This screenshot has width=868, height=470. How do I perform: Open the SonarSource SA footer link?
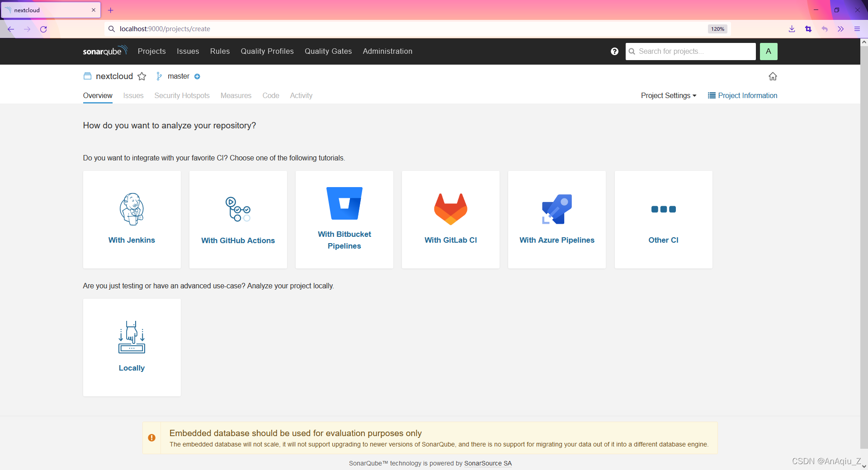[488, 463]
